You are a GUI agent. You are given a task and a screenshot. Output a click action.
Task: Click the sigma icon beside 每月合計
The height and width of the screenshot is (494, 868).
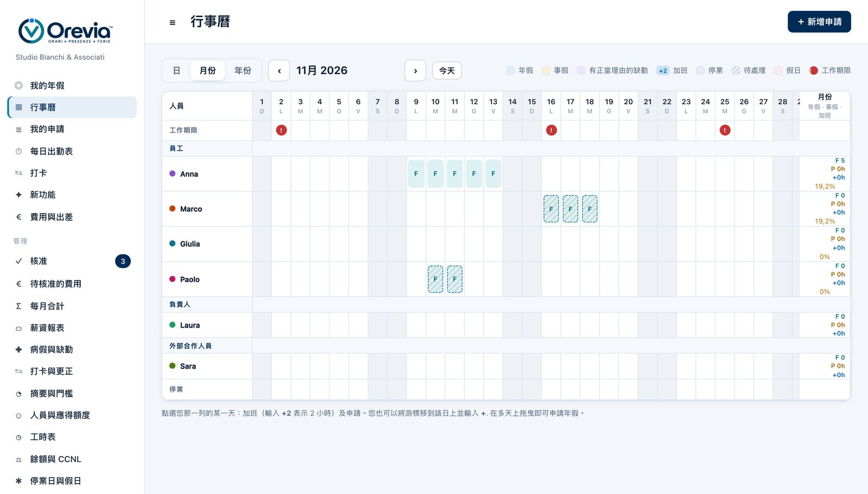[x=18, y=306]
